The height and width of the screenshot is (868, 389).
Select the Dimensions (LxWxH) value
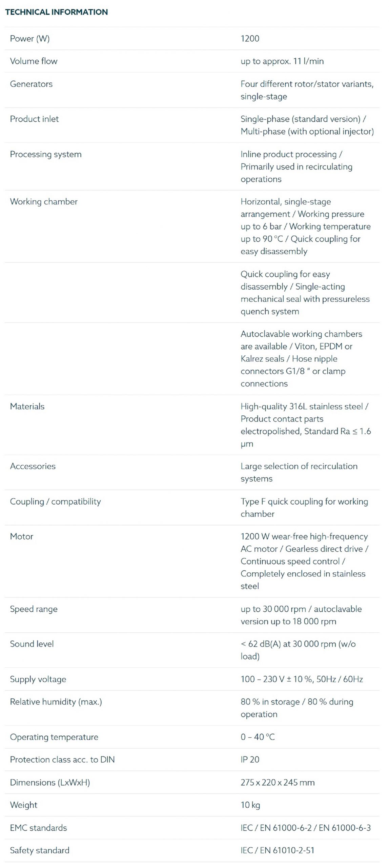[x=278, y=782]
